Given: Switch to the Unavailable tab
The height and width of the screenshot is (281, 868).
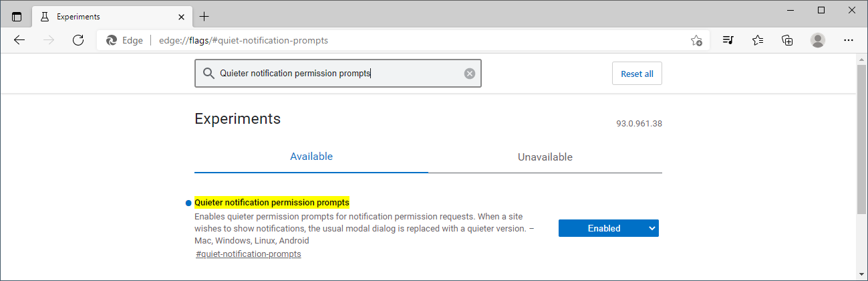Looking at the screenshot, I should pyautogui.click(x=545, y=157).
